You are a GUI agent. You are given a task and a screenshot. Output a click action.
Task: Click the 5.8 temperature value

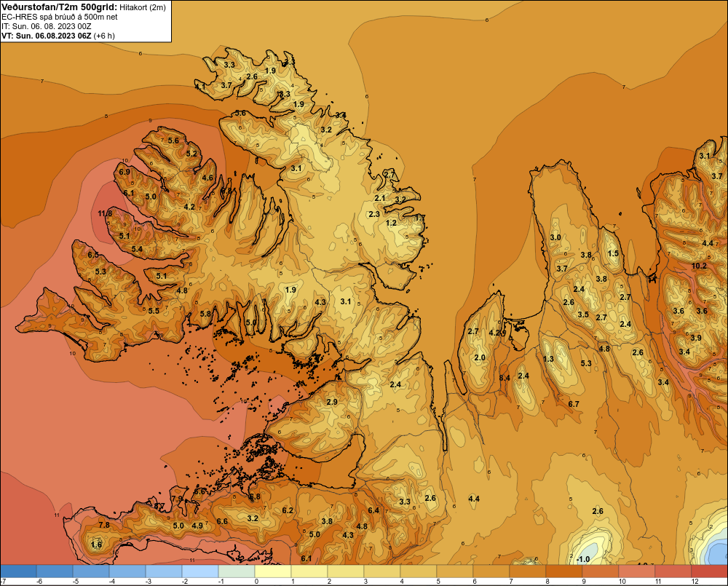205,314
